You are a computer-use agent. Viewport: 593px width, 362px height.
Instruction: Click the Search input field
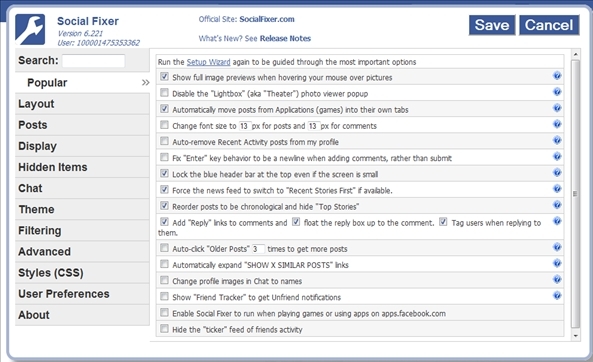93,61
